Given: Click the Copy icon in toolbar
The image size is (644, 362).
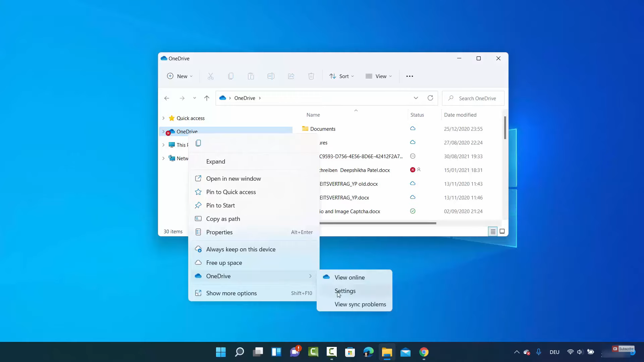Looking at the screenshot, I should (x=231, y=76).
